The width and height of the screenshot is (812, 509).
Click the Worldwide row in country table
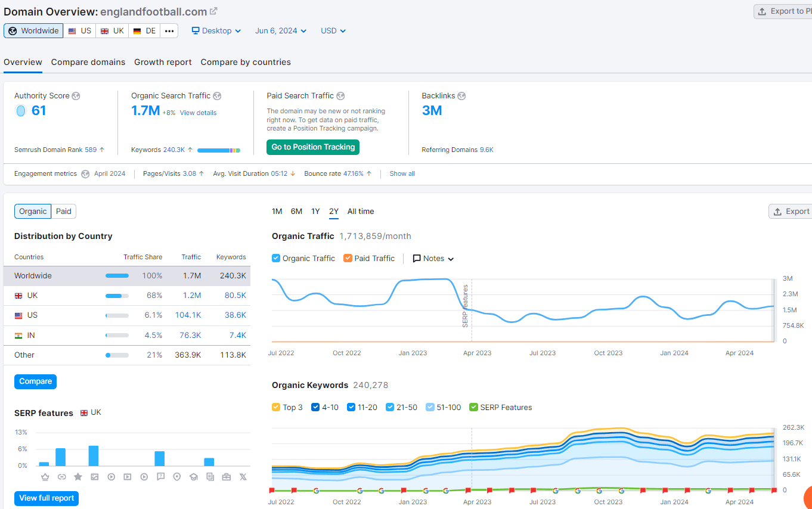(x=127, y=276)
